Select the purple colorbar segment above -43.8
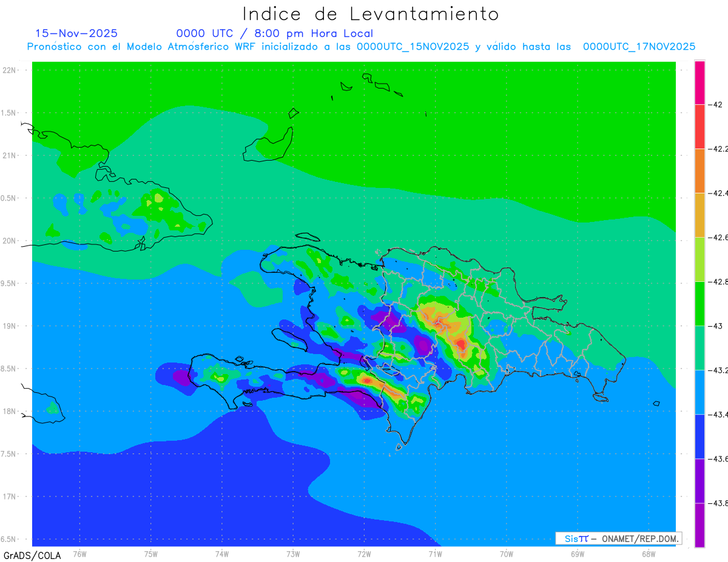Screen dimensions: 728x562 699,480
